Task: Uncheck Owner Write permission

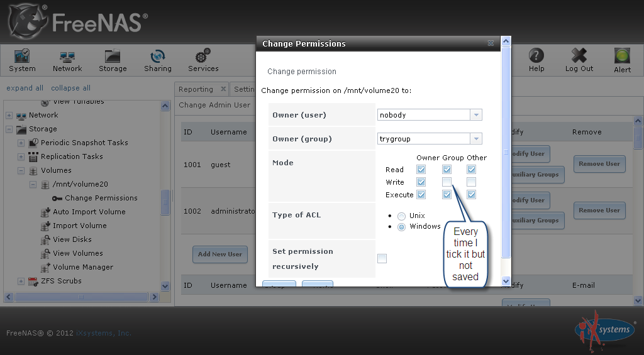Action: (421, 182)
